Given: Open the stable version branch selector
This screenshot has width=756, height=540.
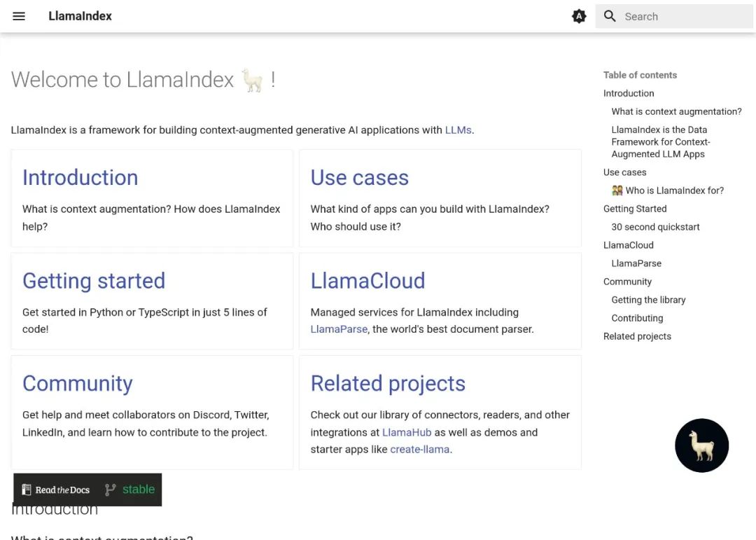Looking at the screenshot, I should (139, 490).
